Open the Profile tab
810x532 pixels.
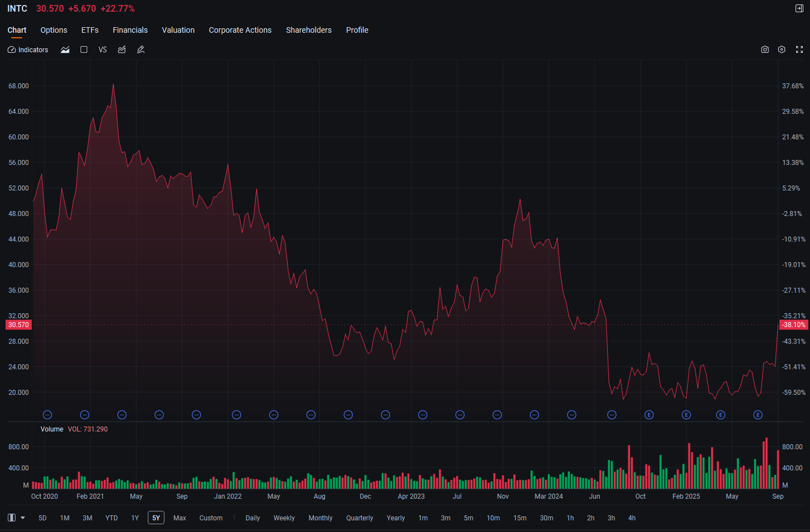click(x=357, y=30)
